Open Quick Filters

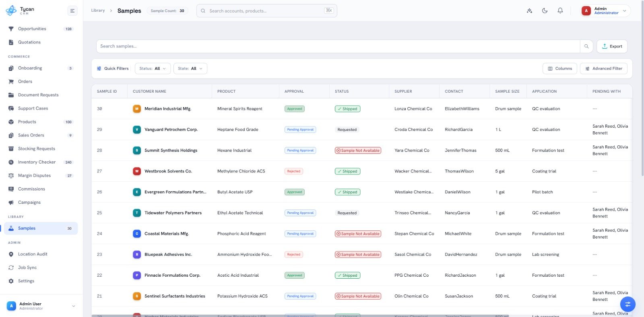[113, 68]
